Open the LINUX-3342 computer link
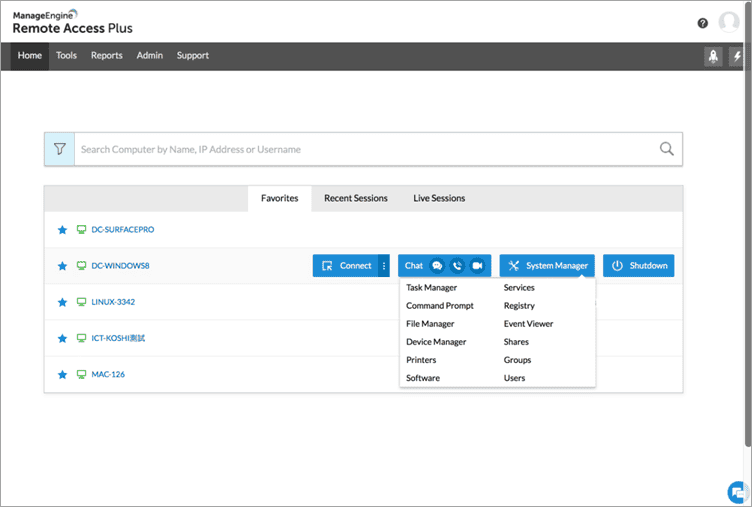Image resolution: width=752 pixels, height=507 pixels. 113,302
